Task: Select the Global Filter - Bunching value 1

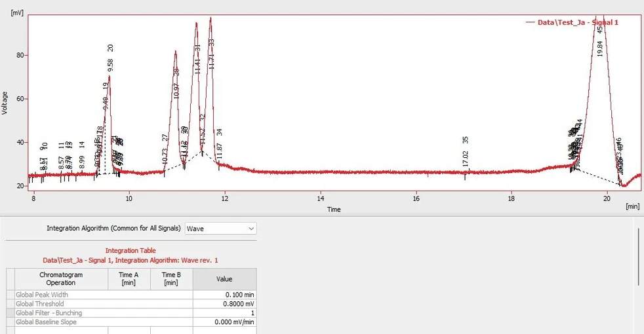Action: [x=225, y=312]
